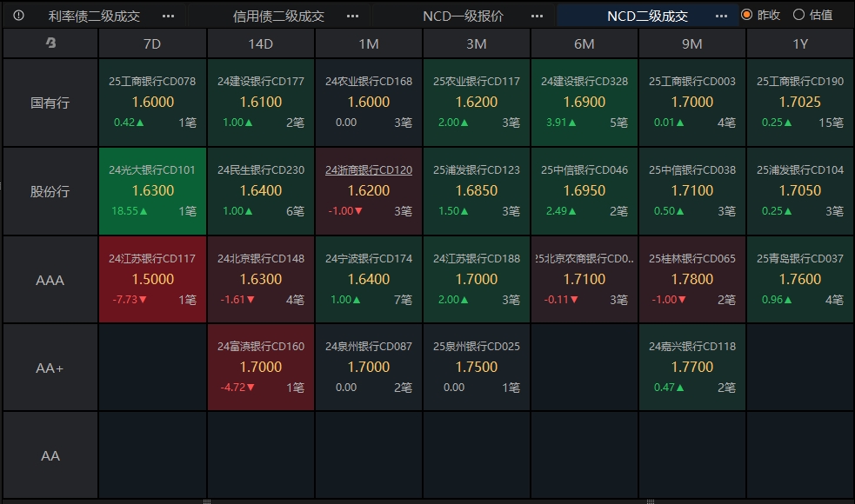This screenshot has width=855, height=504.
Task: Switch to the 信用债二级成交 tab
Action: pyautogui.click(x=278, y=17)
